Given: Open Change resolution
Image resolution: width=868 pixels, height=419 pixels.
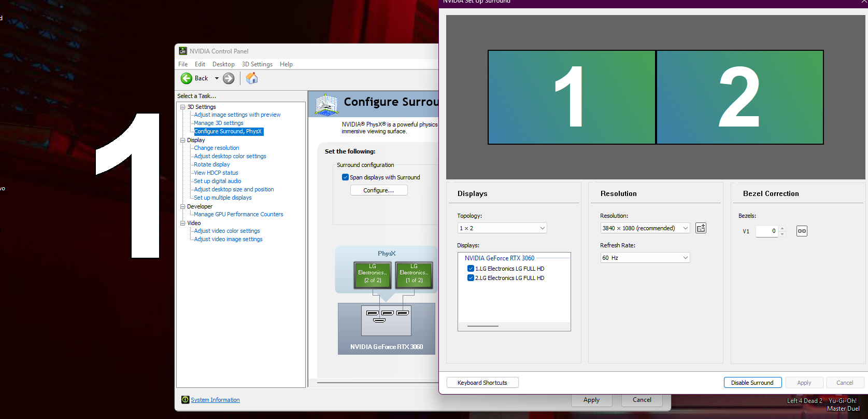Looking at the screenshot, I should click(x=217, y=148).
